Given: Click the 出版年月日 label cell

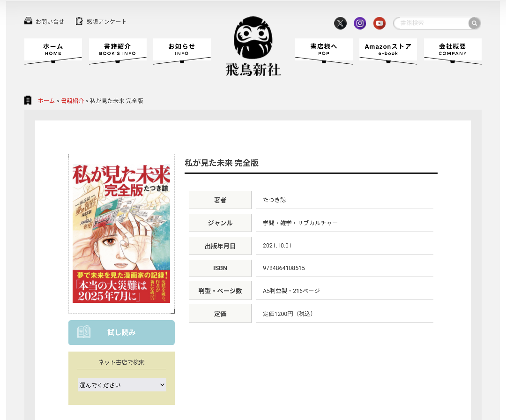Looking at the screenshot, I should click(220, 246).
